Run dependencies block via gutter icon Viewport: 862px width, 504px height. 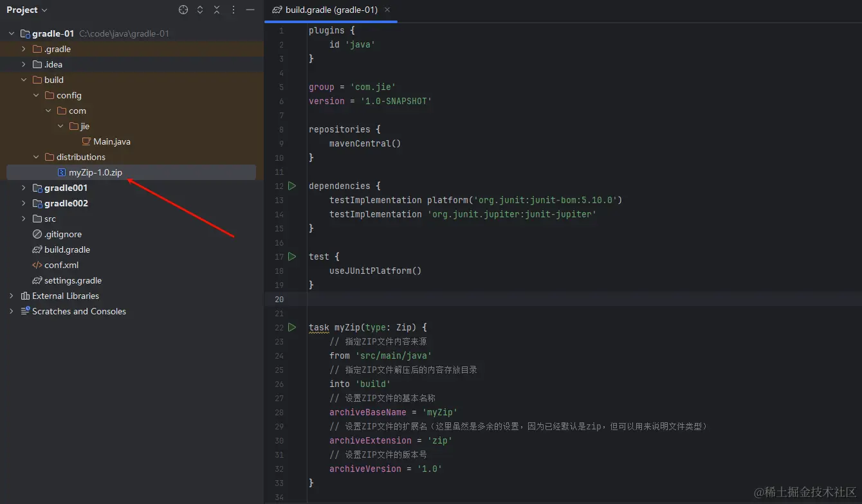coord(292,186)
